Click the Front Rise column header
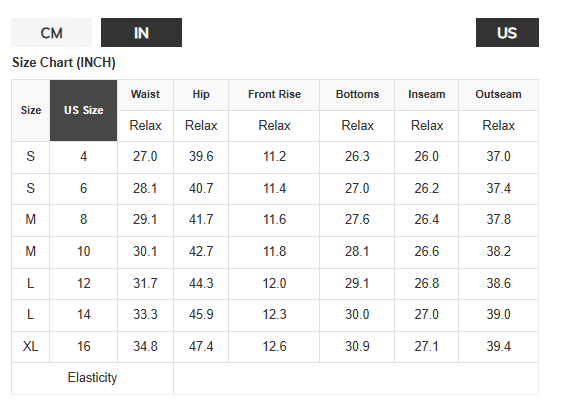571x407 pixels. pos(274,95)
